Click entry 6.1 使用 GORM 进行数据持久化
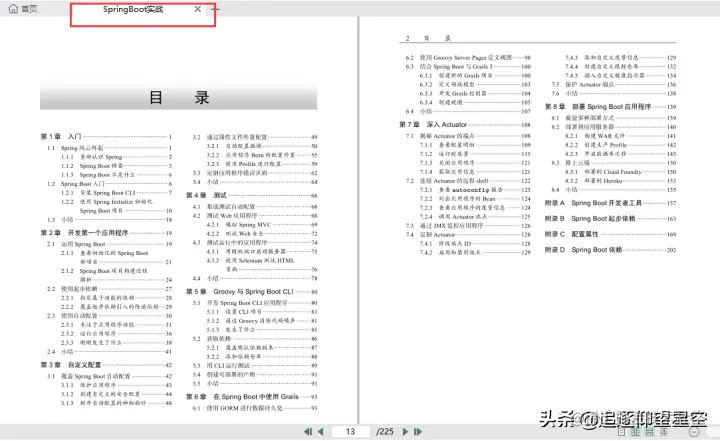 tap(255, 408)
